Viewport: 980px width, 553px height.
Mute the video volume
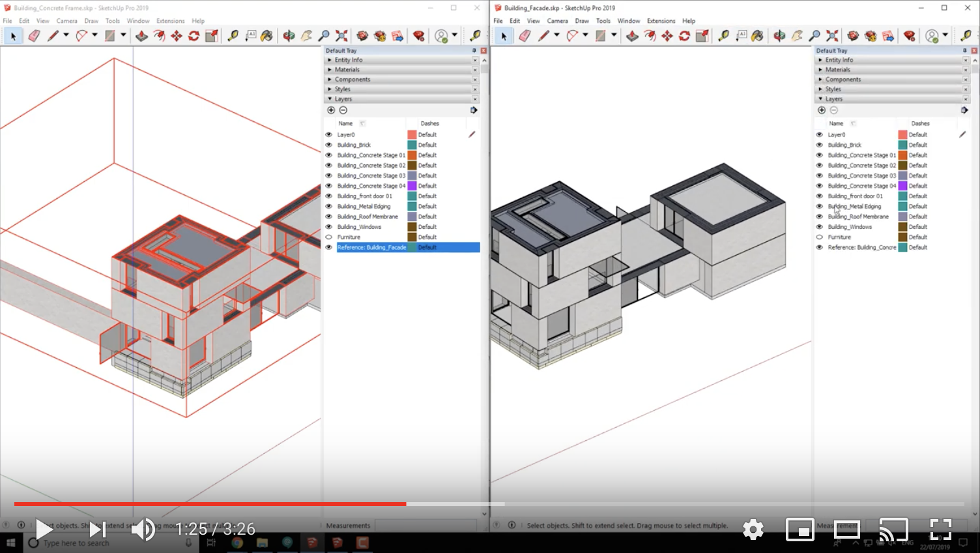click(143, 529)
